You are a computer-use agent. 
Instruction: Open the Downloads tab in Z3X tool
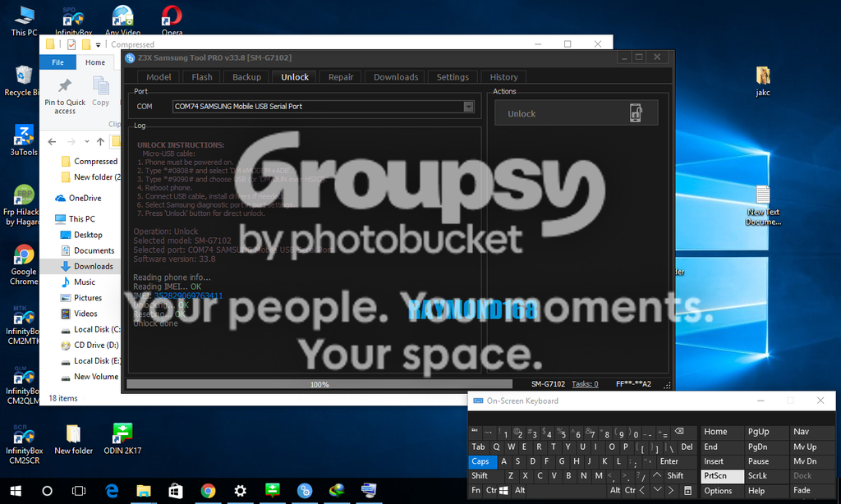pyautogui.click(x=396, y=76)
